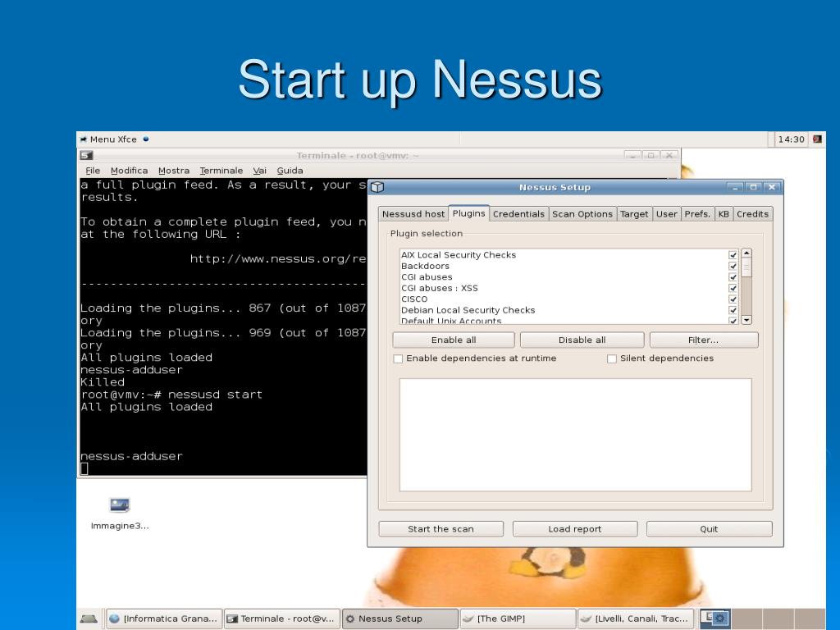Viewport: 840px width, 630px height.
Task: Open the Credentials tab
Action: pyautogui.click(x=518, y=214)
